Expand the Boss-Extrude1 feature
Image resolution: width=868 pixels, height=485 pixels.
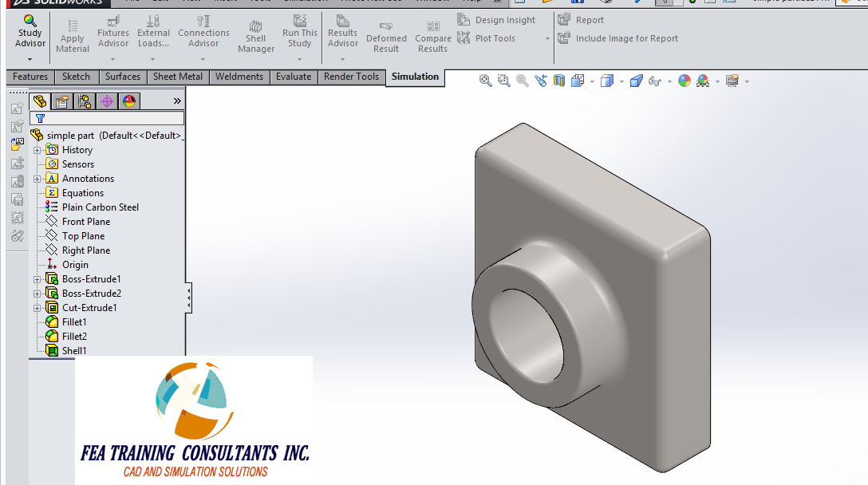[x=36, y=278]
